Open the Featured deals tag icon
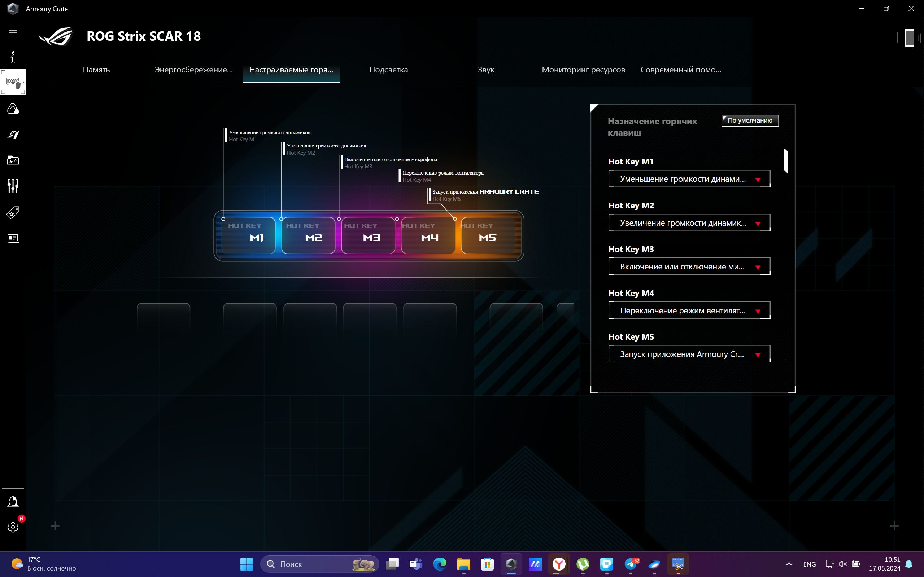The image size is (924, 577). point(13,212)
